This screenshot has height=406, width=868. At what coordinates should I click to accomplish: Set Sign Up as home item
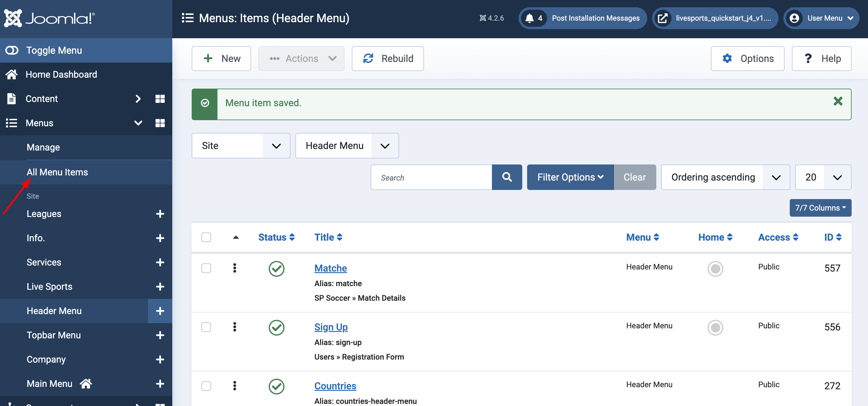click(715, 327)
